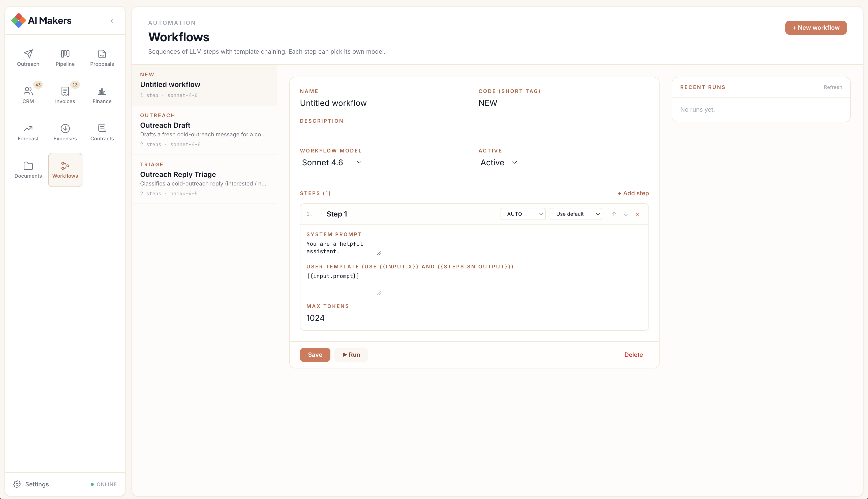
Task: Move Step 1 up with arrow
Action: [614, 214]
